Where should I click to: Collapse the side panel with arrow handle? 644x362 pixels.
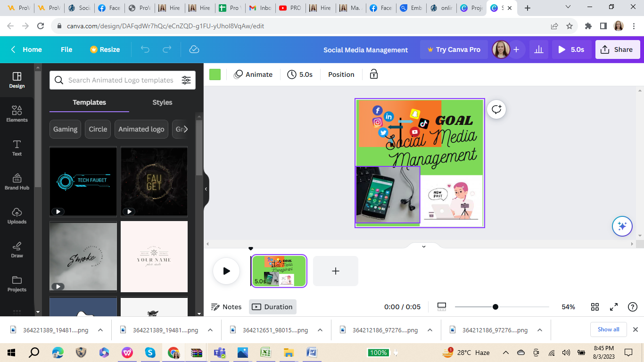point(206,189)
